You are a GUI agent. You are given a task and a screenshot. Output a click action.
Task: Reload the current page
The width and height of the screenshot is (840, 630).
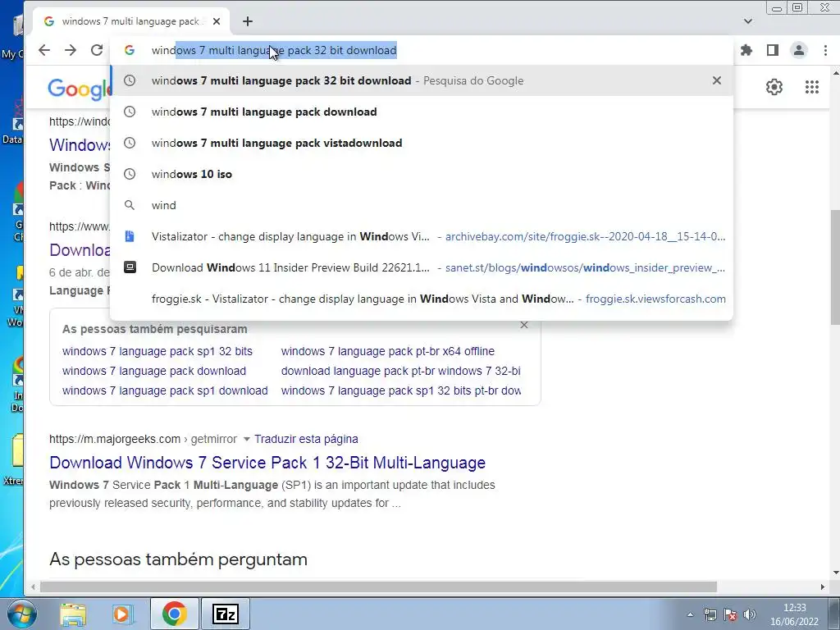[x=97, y=50]
